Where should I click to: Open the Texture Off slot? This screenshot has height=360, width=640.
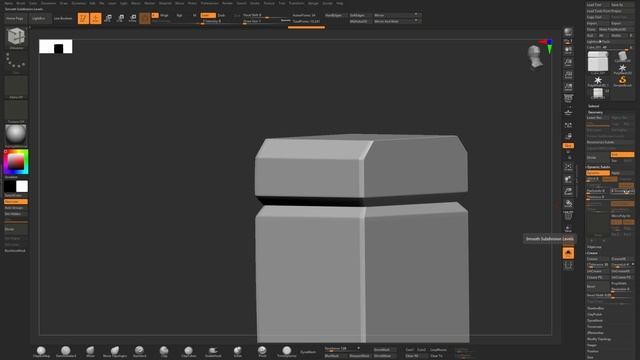[x=16, y=111]
